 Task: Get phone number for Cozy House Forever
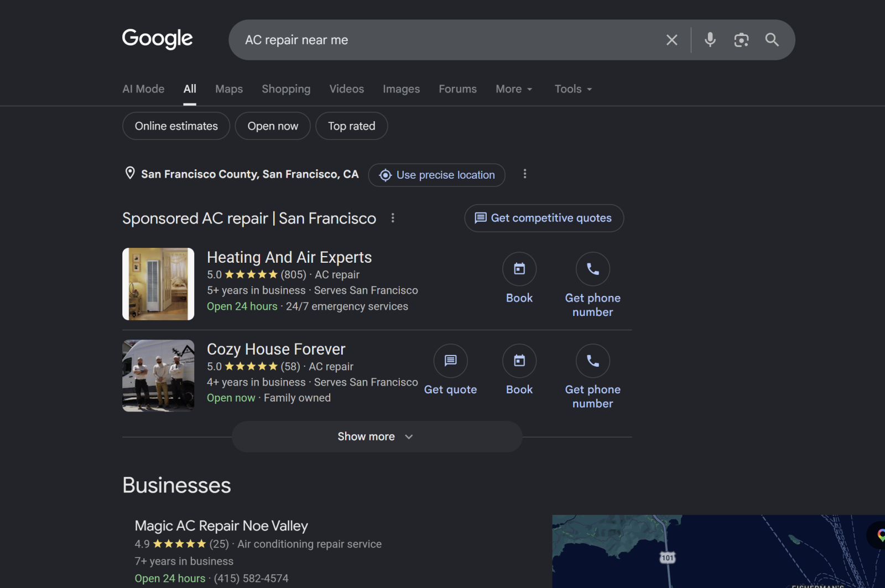(593, 377)
